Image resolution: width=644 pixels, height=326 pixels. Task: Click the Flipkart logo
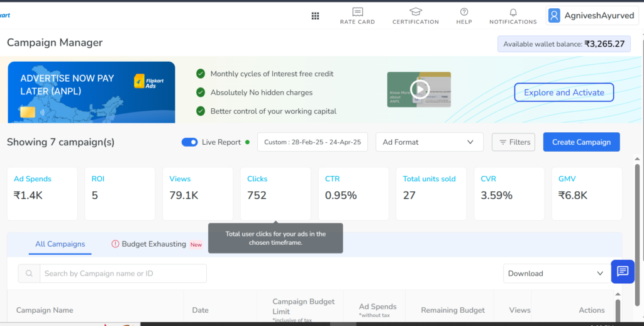click(5, 15)
